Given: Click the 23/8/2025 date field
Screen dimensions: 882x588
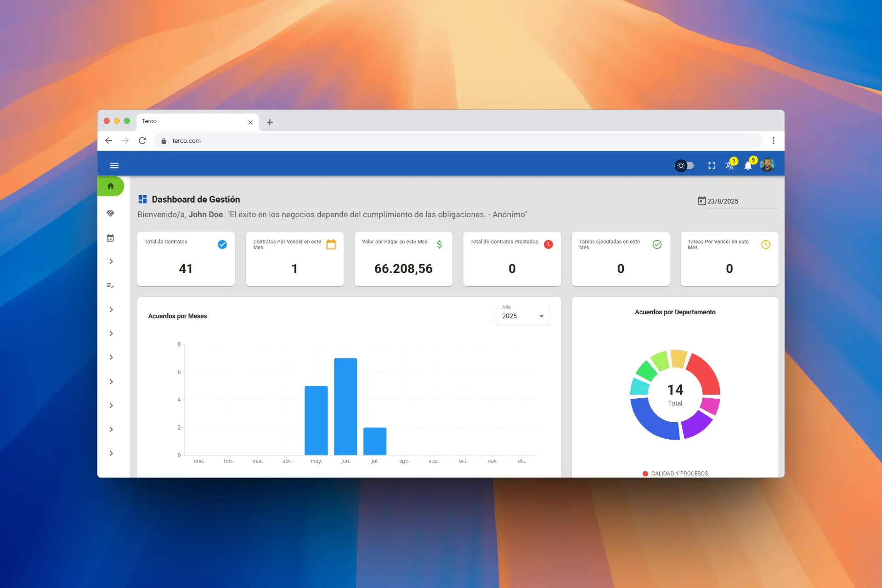Looking at the screenshot, I should click(x=742, y=201).
